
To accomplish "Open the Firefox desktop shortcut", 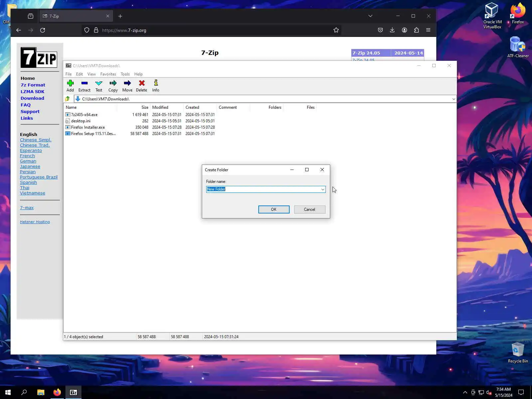I will click(518, 13).
